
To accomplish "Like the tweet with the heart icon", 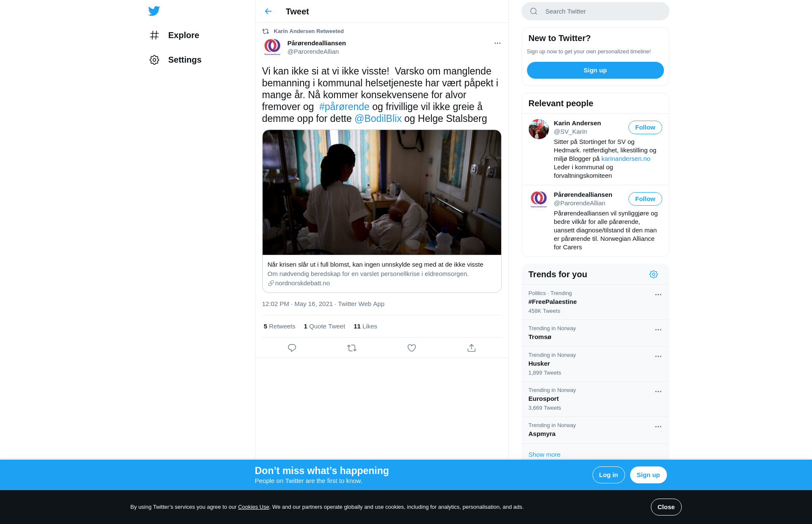I will tap(411, 348).
